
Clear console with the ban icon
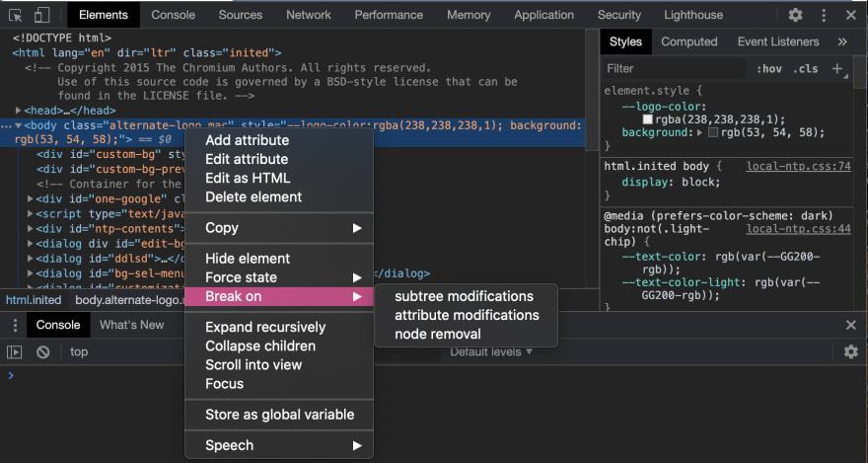(43, 351)
